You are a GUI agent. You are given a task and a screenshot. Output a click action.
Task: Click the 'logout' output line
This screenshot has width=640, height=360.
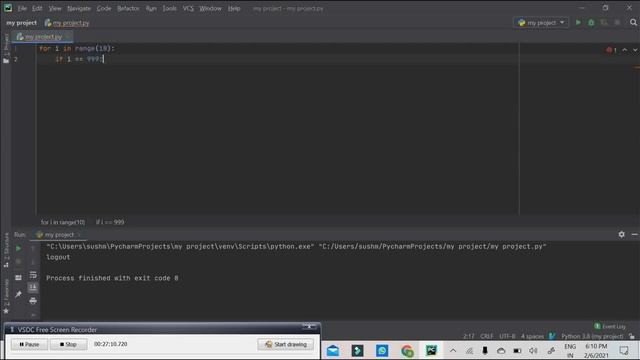58,257
